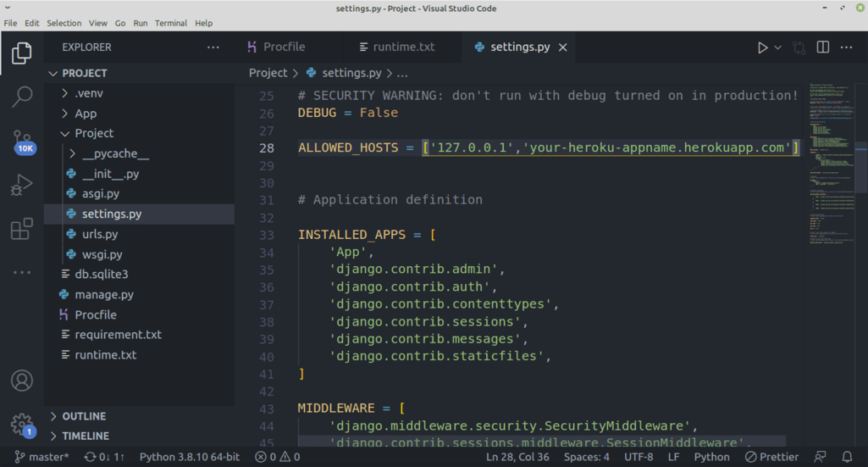This screenshot has width=868, height=467.
Task: Click the breadcrumb ellipsis symbol
Action: click(402, 74)
